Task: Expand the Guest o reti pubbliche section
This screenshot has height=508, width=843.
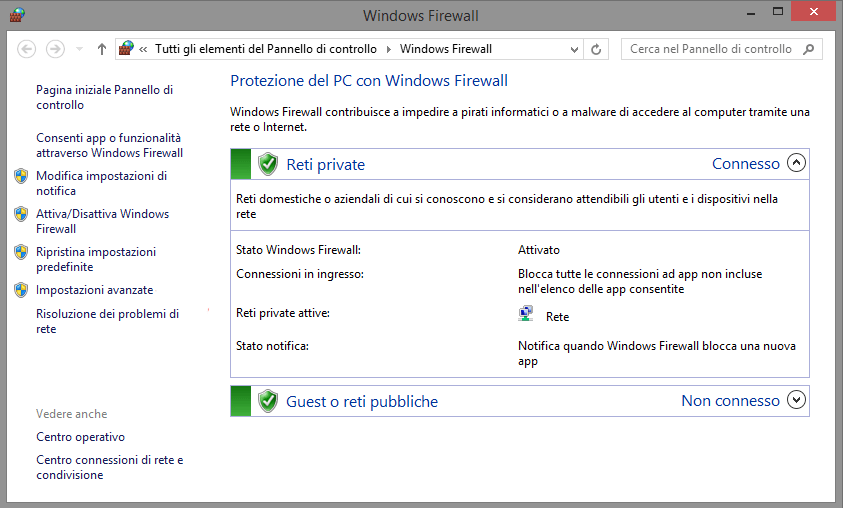Action: click(796, 399)
